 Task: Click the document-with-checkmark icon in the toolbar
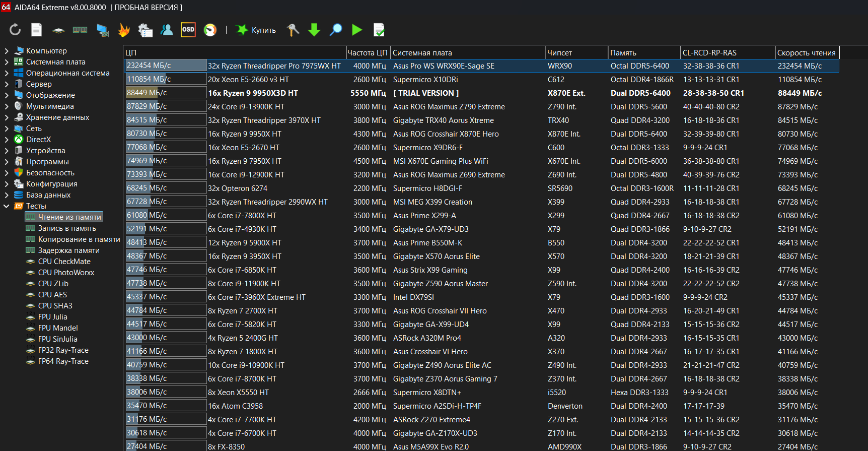379,30
